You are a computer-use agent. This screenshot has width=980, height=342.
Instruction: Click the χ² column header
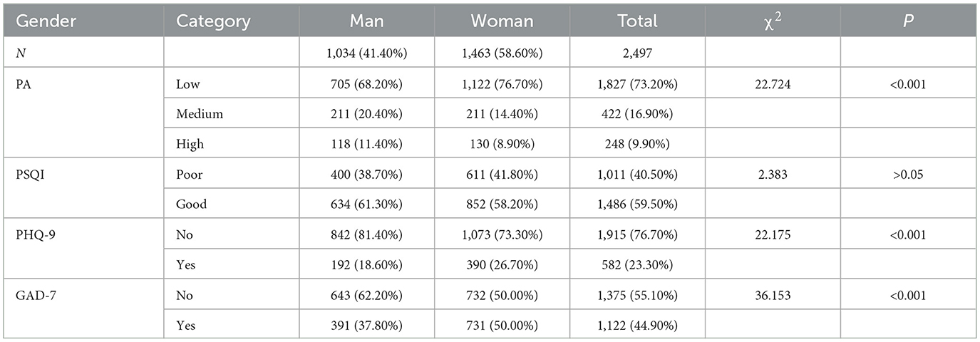click(x=772, y=21)
